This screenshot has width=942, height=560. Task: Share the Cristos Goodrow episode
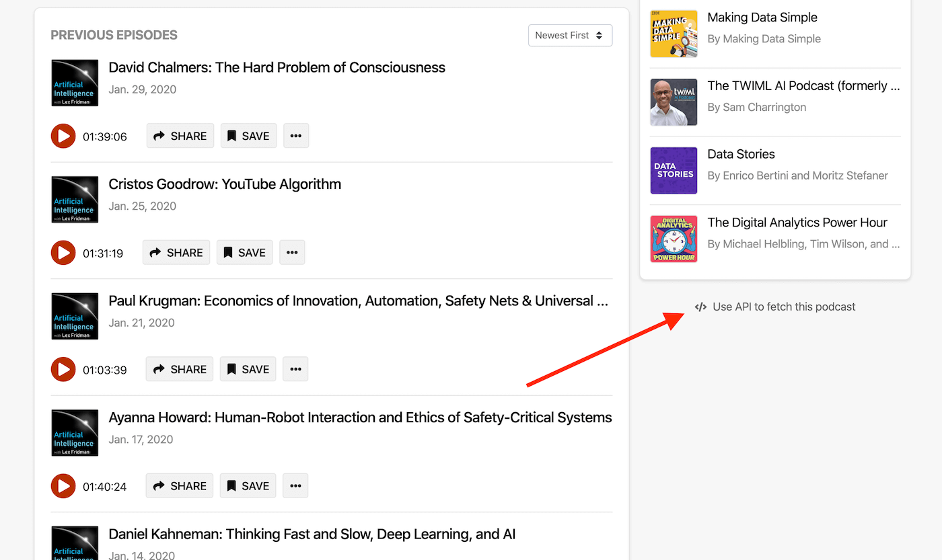pyautogui.click(x=176, y=253)
